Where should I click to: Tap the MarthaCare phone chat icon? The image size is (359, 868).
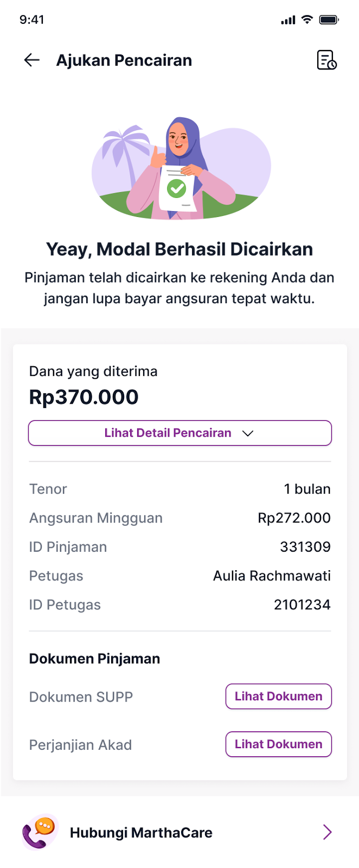click(x=40, y=832)
